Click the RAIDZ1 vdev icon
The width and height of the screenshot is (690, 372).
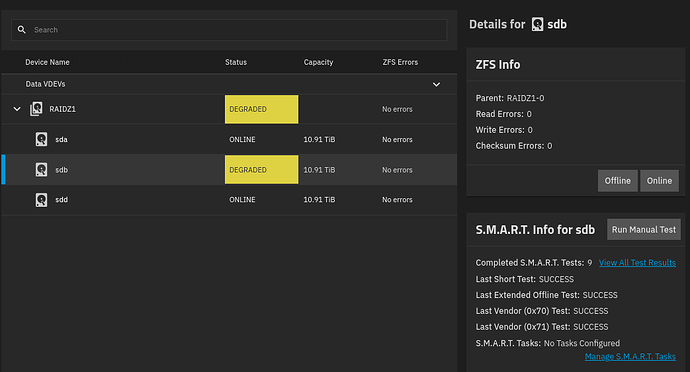coord(36,109)
